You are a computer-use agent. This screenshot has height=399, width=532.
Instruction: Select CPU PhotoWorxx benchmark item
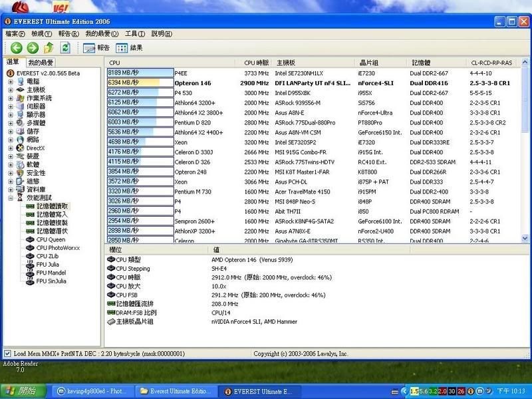(x=57, y=248)
